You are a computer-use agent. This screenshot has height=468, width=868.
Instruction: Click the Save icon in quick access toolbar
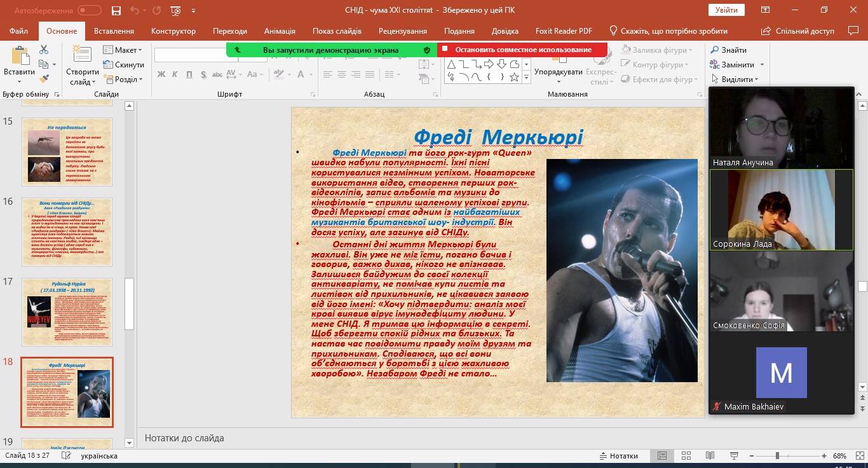point(116,10)
